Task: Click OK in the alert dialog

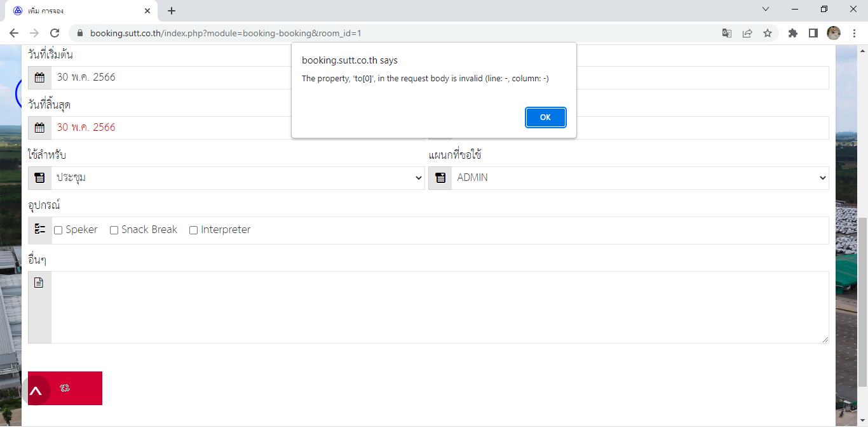Action: coord(545,117)
